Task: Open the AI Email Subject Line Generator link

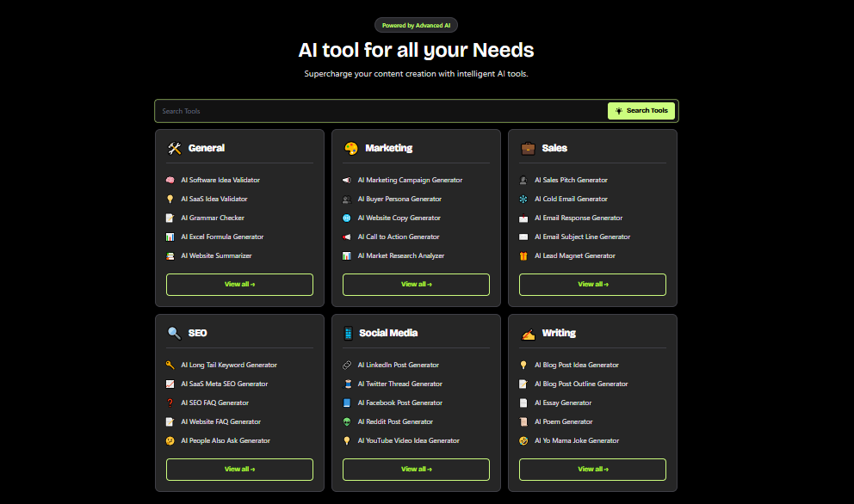Action: tap(582, 237)
